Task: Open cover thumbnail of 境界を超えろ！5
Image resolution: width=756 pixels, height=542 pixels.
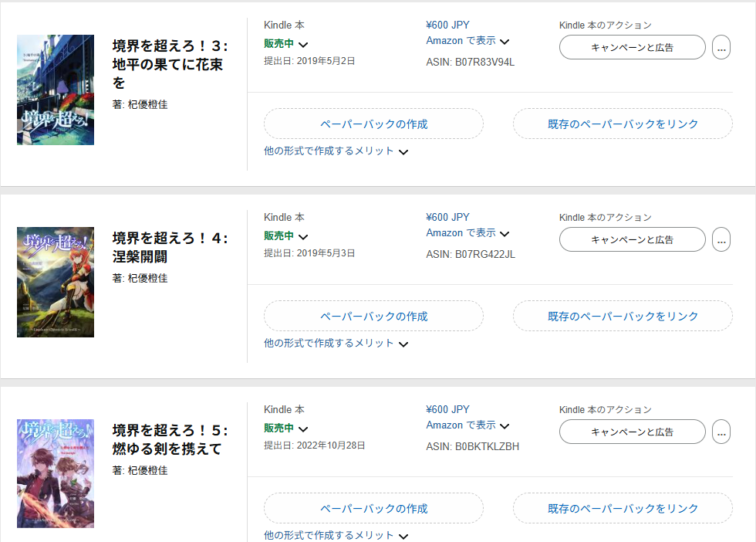Action: tap(56, 473)
